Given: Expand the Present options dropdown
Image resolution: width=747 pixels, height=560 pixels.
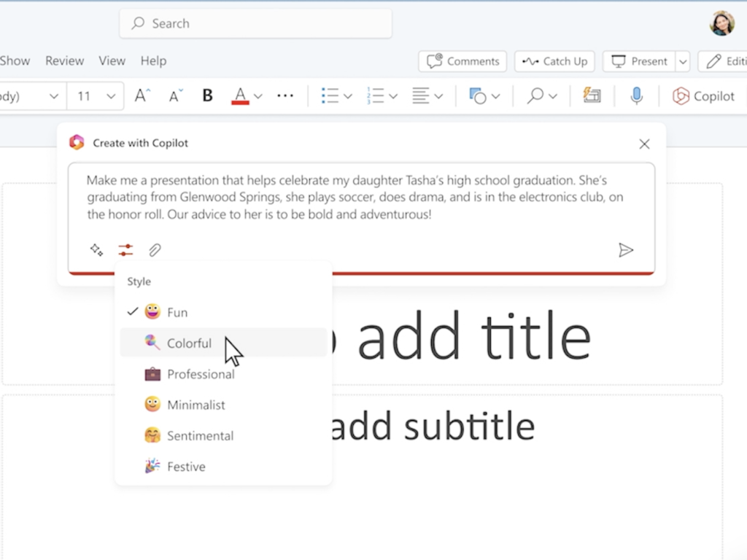Looking at the screenshot, I should (x=683, y=61).
